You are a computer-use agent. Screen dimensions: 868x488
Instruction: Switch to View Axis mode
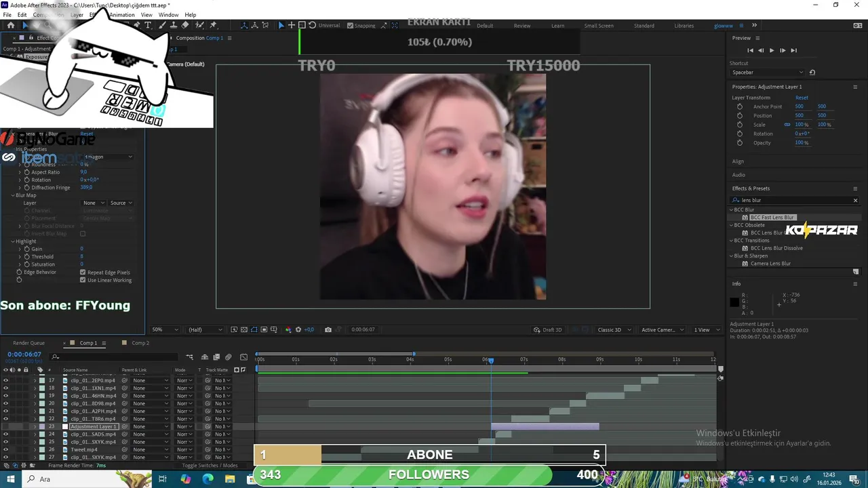point(264,25)
